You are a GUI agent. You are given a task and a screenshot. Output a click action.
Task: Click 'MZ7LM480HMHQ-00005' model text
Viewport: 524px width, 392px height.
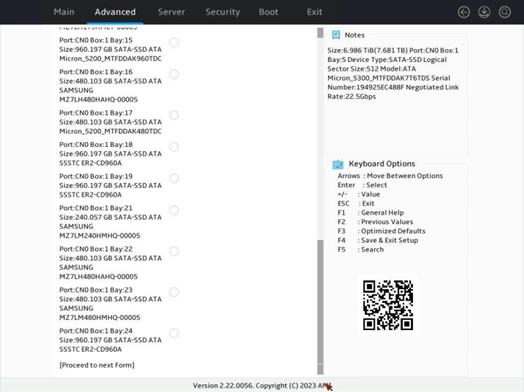click(x=100, y=317)
